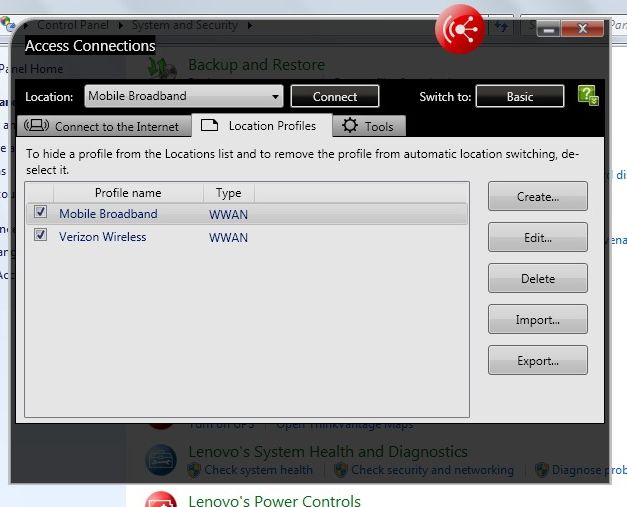This screenshot has height=507, width=627.
Task: Click the red Access Connections wireless logo
Action: point(460,29)
